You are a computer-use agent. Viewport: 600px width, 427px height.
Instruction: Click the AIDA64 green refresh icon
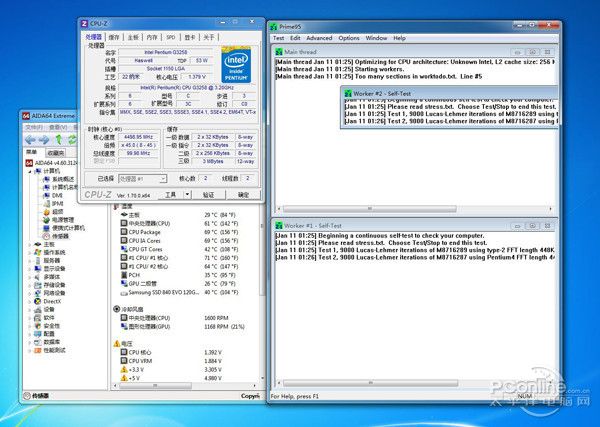pyautogui.click(x=72, y=140)
